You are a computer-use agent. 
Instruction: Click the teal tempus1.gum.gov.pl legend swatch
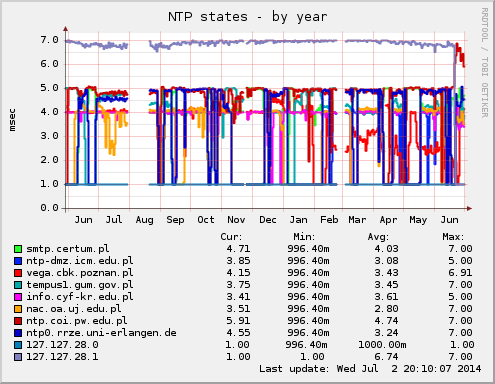(x=18, y=285)
